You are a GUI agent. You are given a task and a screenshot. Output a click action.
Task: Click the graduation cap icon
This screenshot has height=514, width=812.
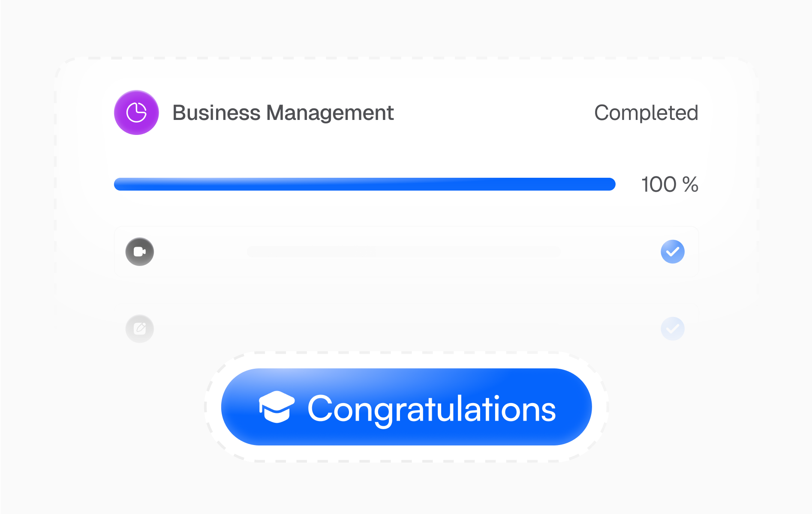click(x=277, y=407)
